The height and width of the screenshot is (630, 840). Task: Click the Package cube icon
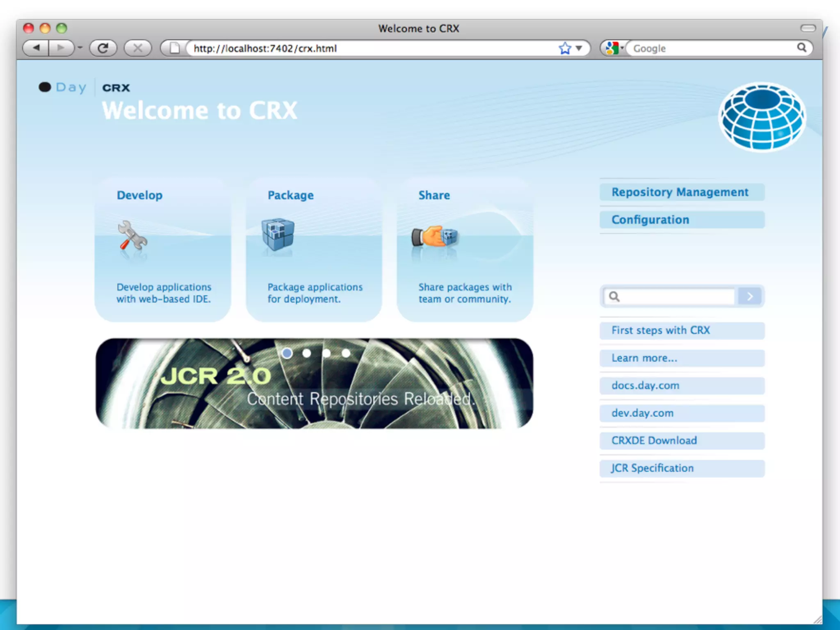[278, 234]
